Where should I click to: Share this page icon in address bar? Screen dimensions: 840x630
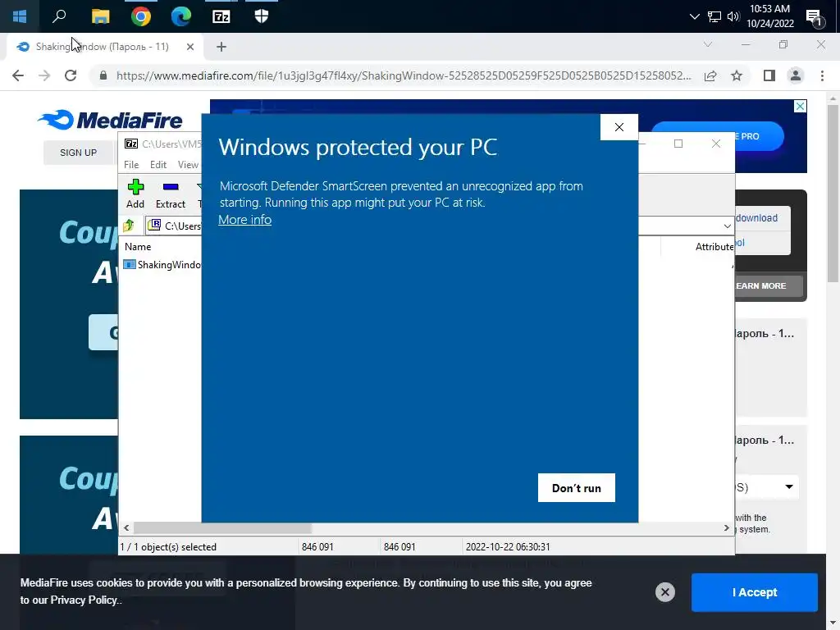point(710,75)
